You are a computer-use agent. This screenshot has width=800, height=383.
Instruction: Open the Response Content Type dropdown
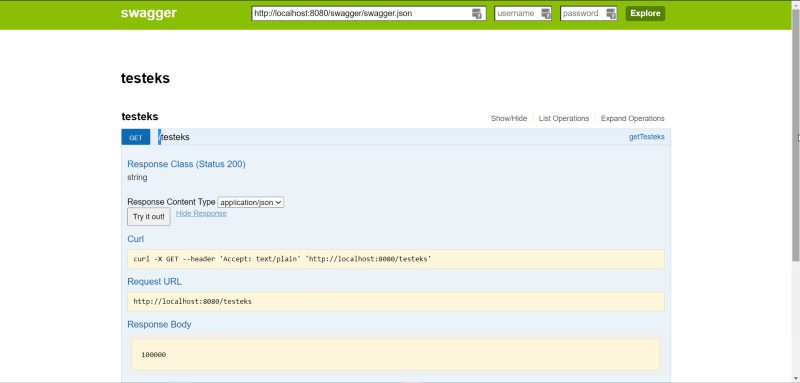[x=251, y=202]
